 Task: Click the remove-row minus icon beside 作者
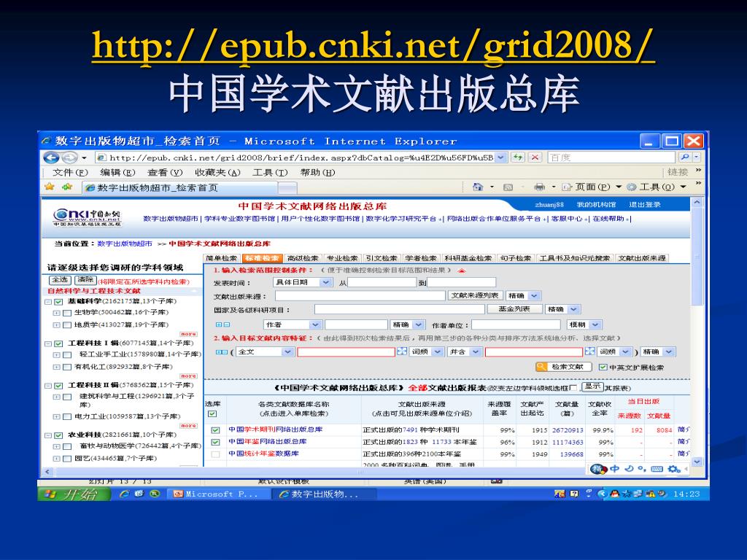tap(227, 324)
